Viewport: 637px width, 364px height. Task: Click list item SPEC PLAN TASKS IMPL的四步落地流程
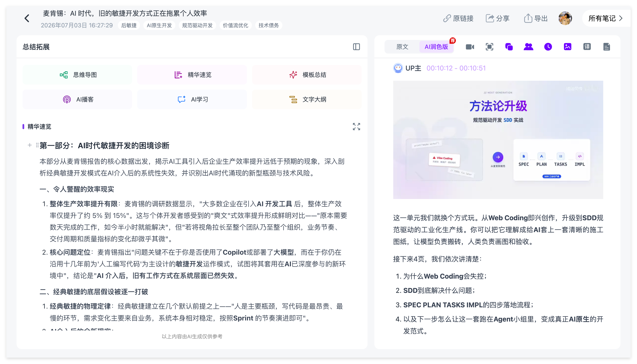coord(468,305)
